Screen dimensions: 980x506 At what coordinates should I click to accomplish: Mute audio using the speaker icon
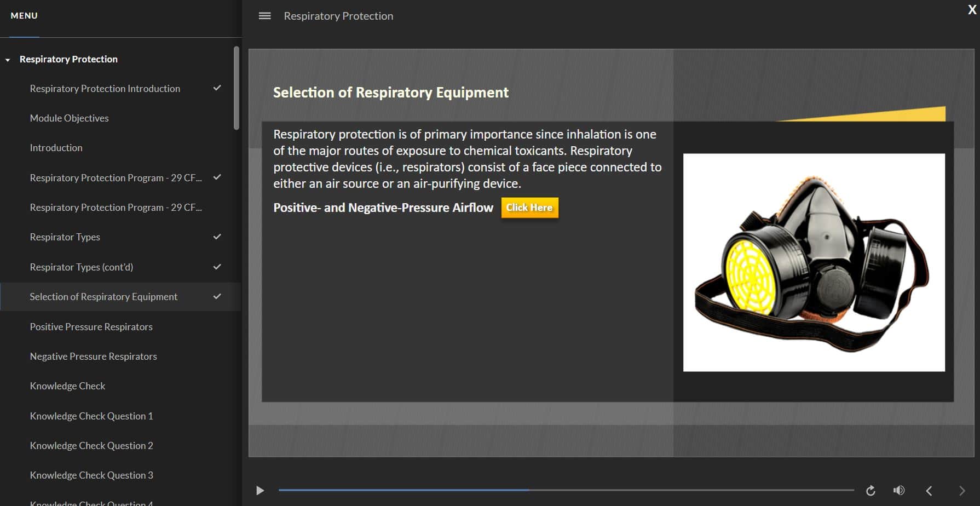click(x=898, y=491)
